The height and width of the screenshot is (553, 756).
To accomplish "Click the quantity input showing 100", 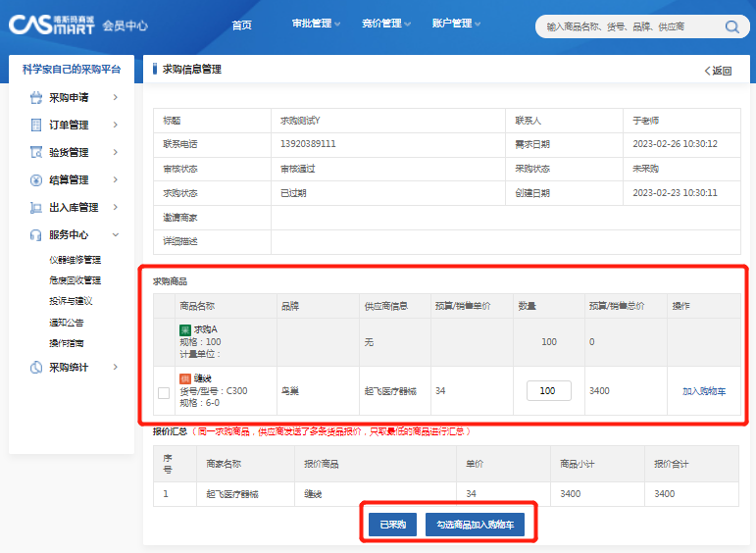I will click(548, 391).
